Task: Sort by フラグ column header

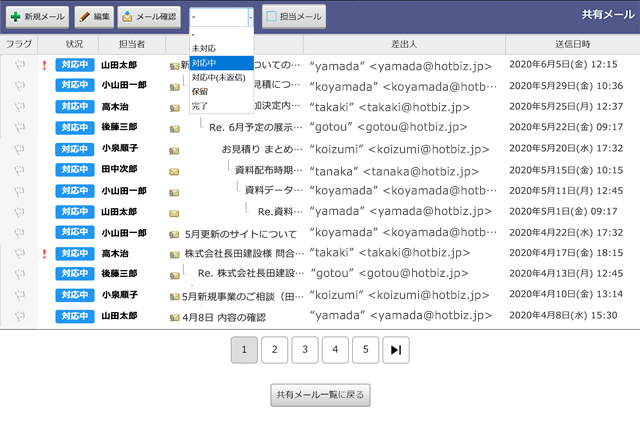Action: pyautogui.click(x=19, y=44)
